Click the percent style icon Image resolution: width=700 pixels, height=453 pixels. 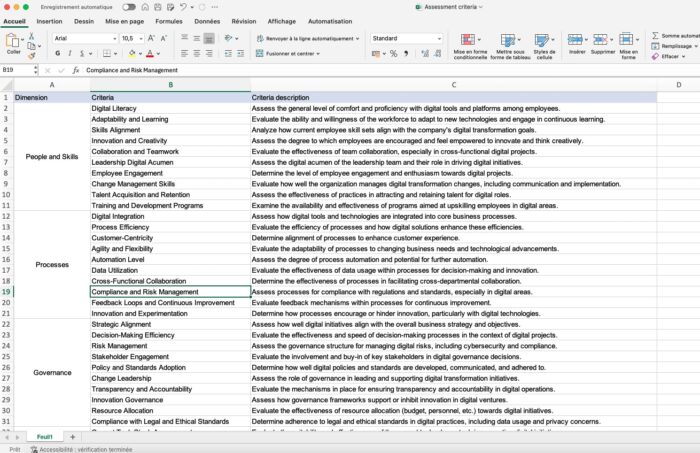pyautogui.click(x=393, y=54)
